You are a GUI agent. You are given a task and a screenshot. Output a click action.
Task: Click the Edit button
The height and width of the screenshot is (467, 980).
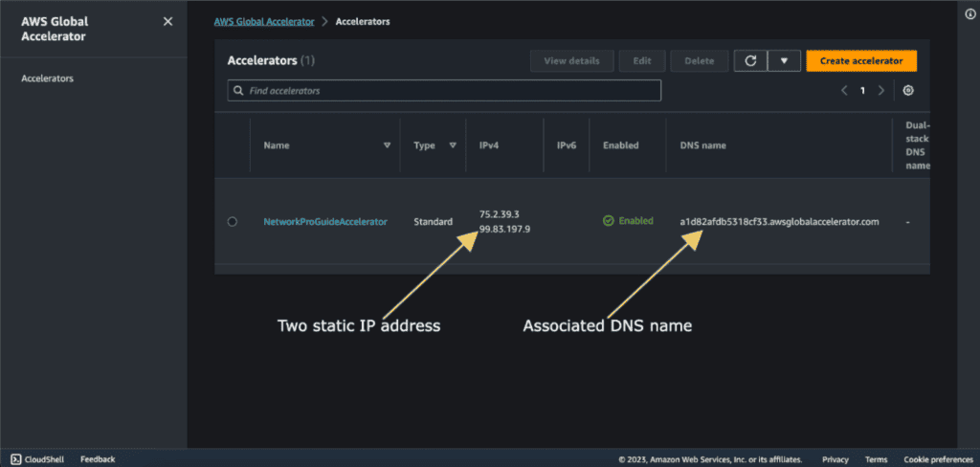click(x=642, y=61)
